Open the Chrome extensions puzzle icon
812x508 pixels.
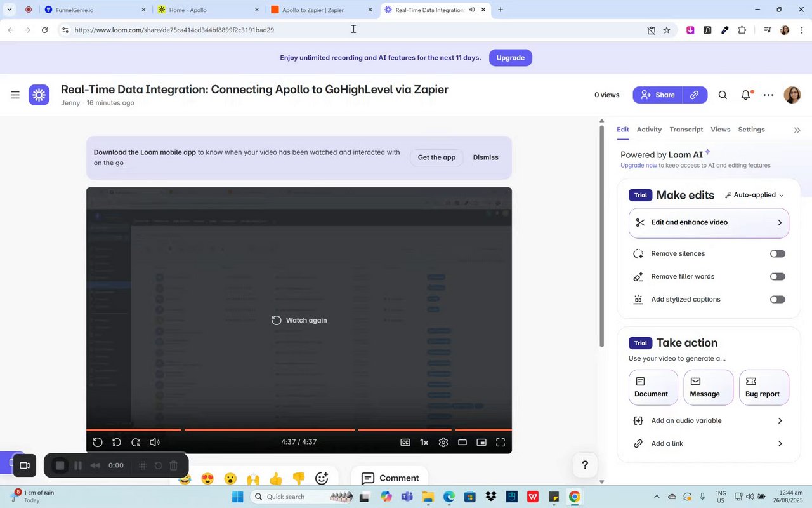click(x=742, y=30)
